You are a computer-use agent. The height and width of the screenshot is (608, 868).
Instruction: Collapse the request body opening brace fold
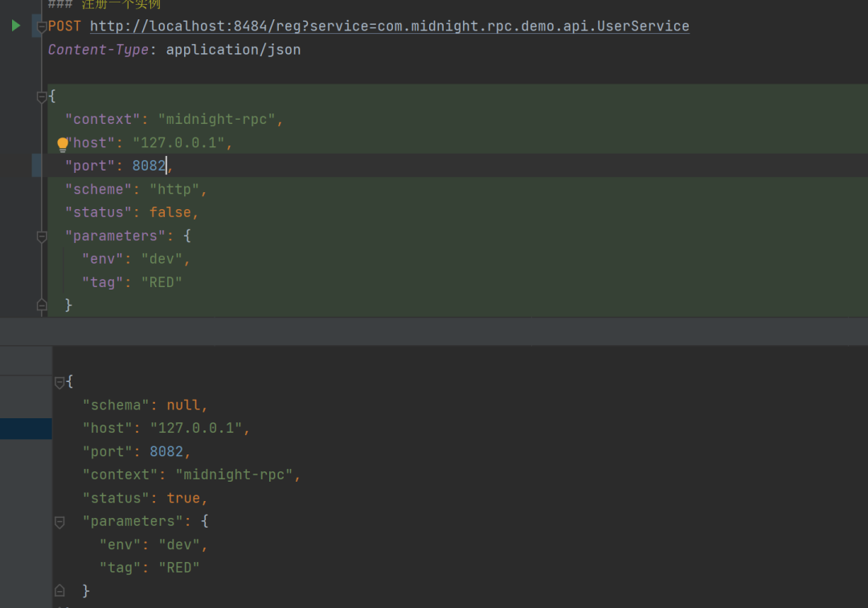click(42, 97)
